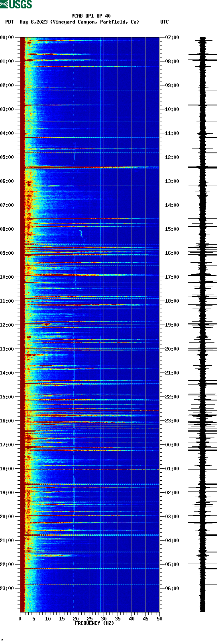Click the 02:00 PDT time label
220x644 pixels.
[x=7, y=85]
